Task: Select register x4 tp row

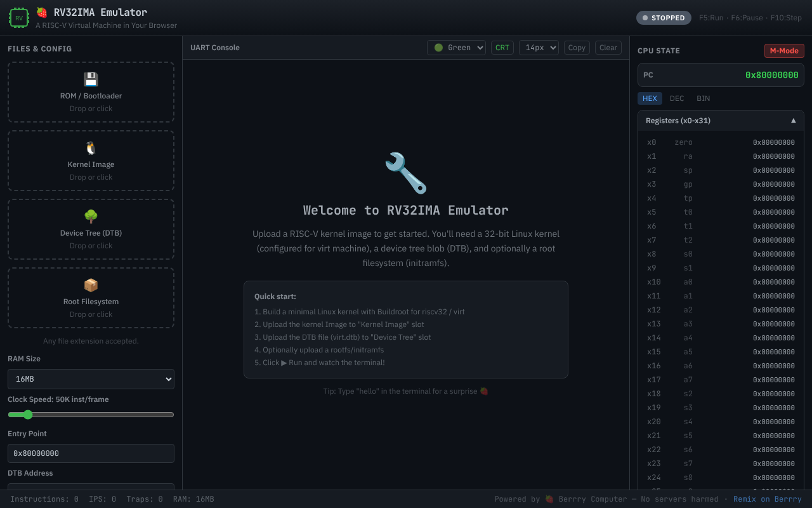Action: point(721,198)
